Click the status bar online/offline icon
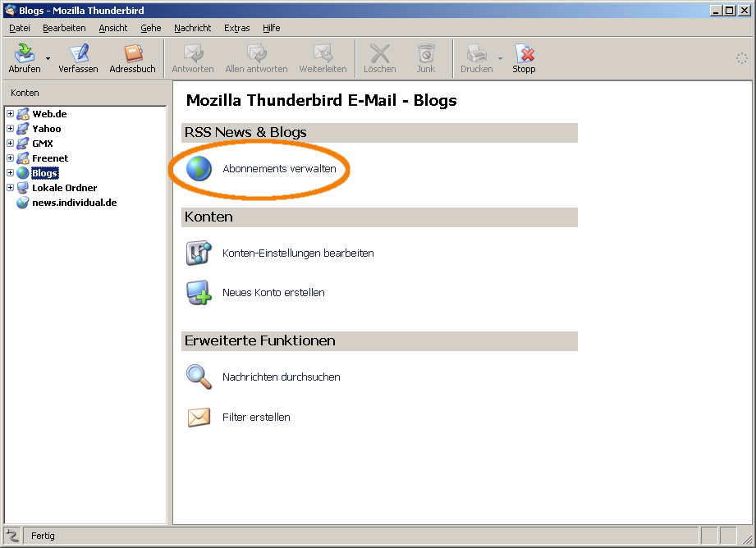Image resolution: width=756 pixels, height=548 pixels. [12, 536]
